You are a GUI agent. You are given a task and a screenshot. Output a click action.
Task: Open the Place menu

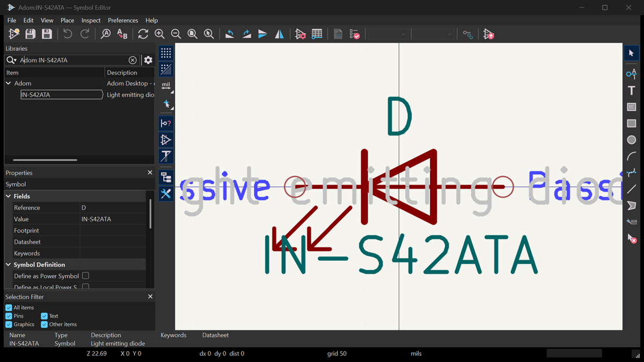pyautogui.click(x=68, y=20)
